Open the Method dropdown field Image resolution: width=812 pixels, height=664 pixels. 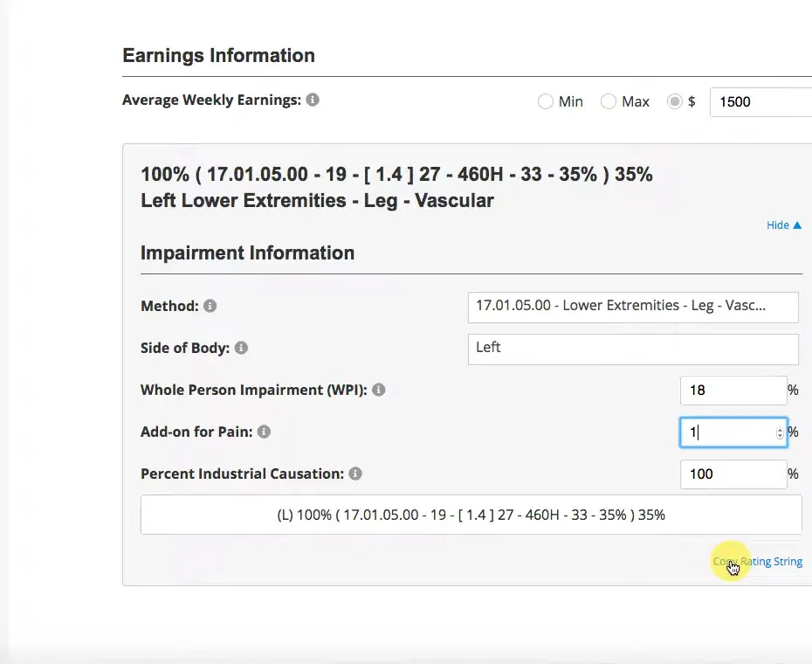click(x=633, y=308)
